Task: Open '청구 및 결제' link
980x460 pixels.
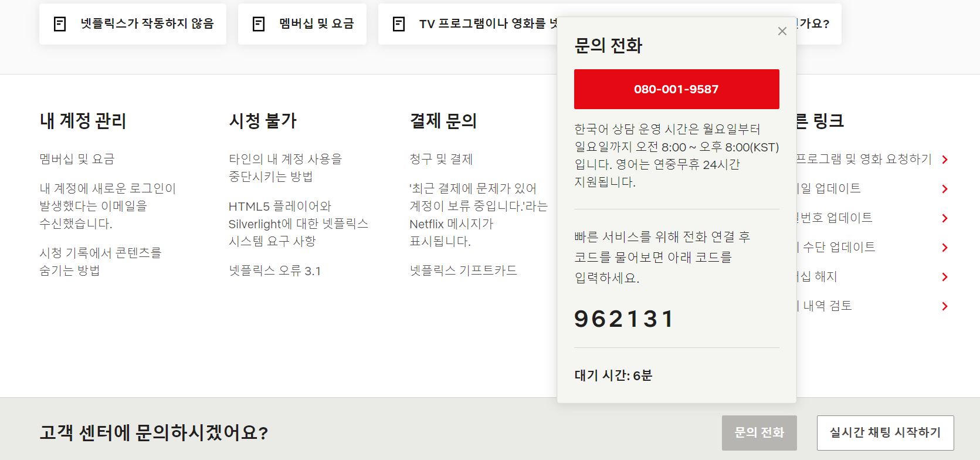Action: [x=441, y=159]
